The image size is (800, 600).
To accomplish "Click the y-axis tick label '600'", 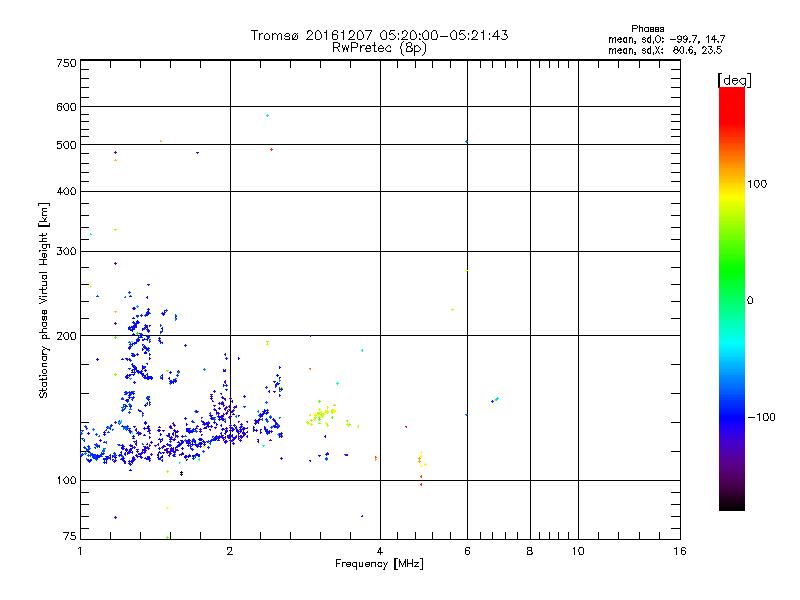I will (x=66, y=107).
